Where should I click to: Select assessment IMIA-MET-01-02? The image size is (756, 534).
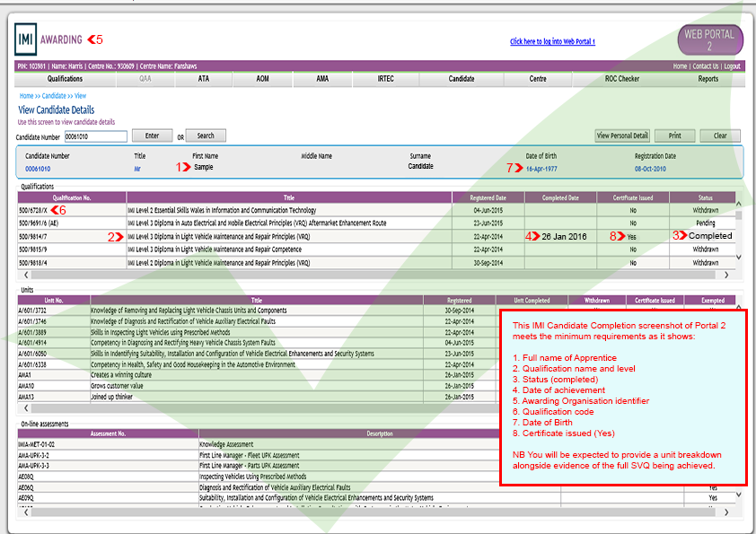pyautogui.click(x=36, y=444)
